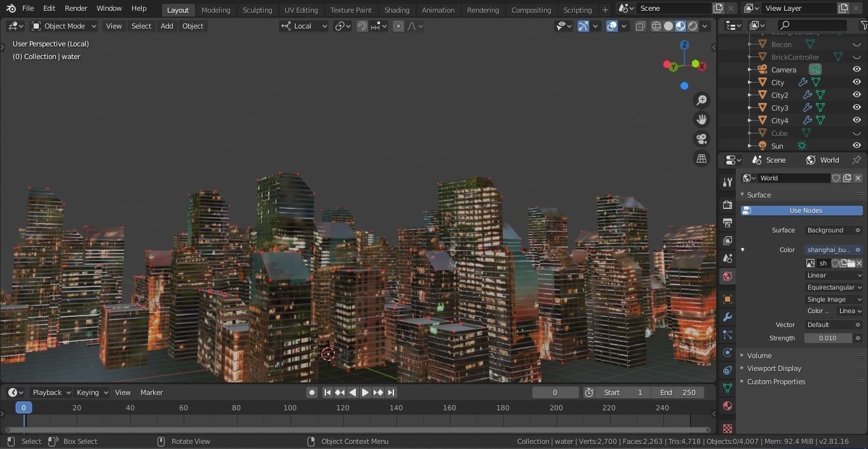
Task: Open the Single Image source dropdown
Action: pos(834,299)
